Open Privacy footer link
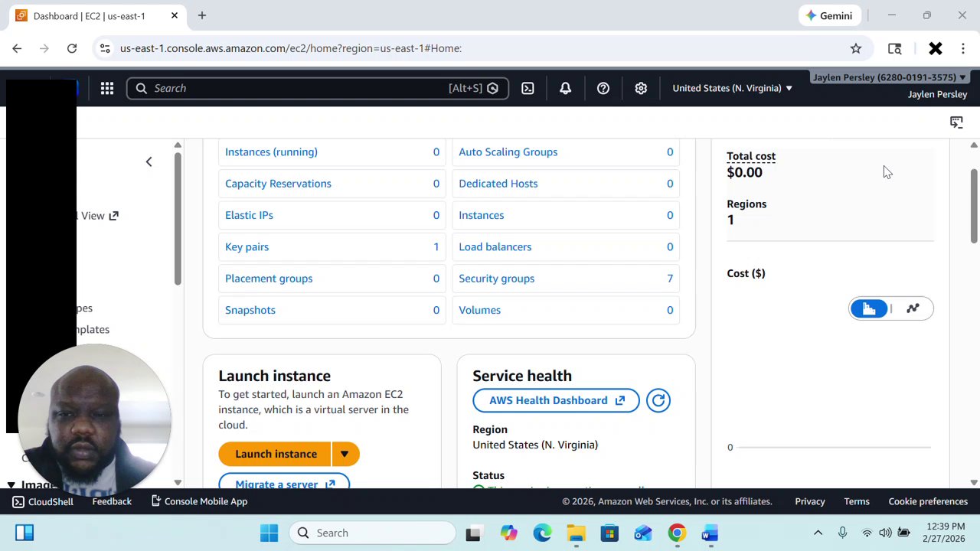The height and width of the screenshot is (551, 980). (x=809, y=501)
